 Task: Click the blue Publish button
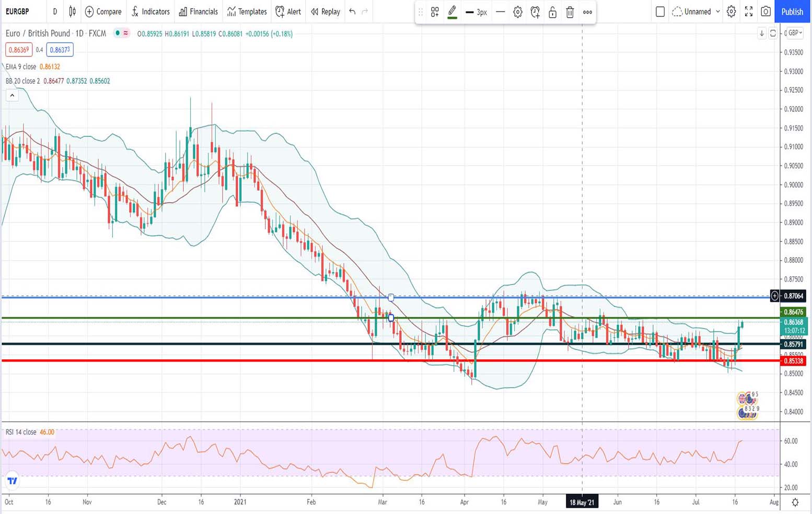pos(792,11)
